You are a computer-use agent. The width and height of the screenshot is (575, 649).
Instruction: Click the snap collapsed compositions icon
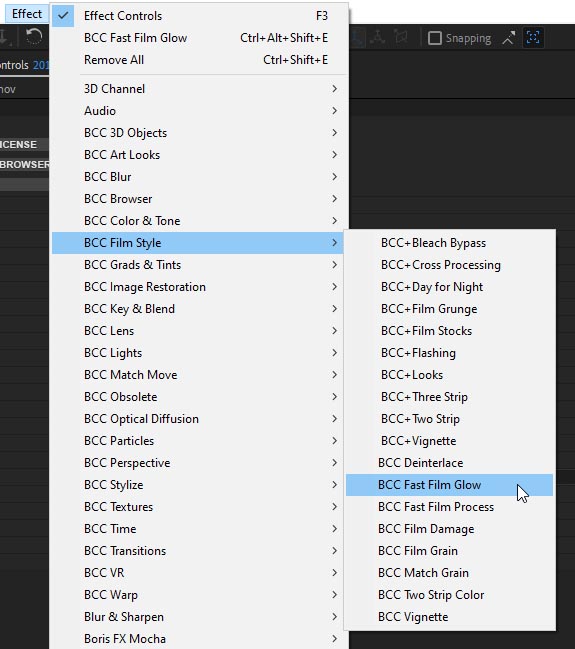click(508, 38)
